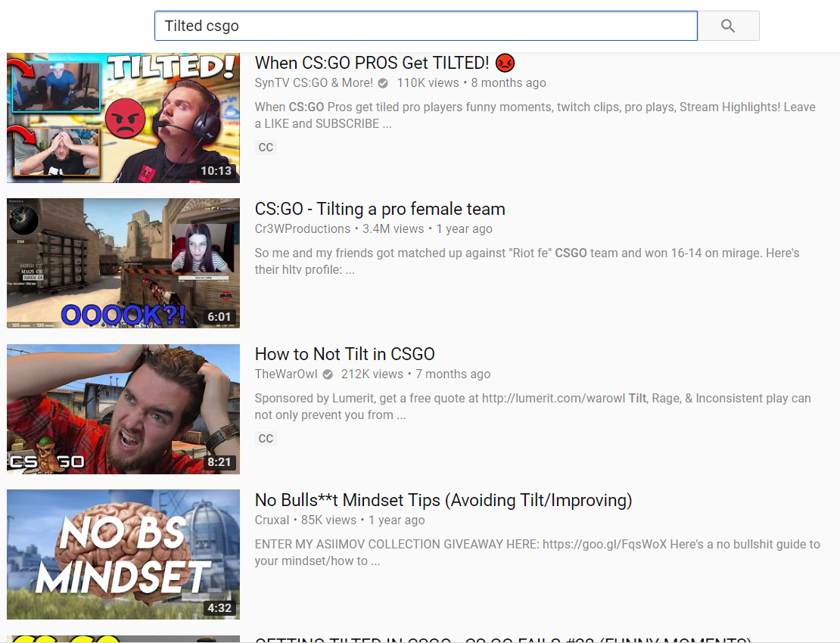Viewport: 840px width, 643px height.
Task: Click the 4:32 duration badge
Action: point(219,607)
